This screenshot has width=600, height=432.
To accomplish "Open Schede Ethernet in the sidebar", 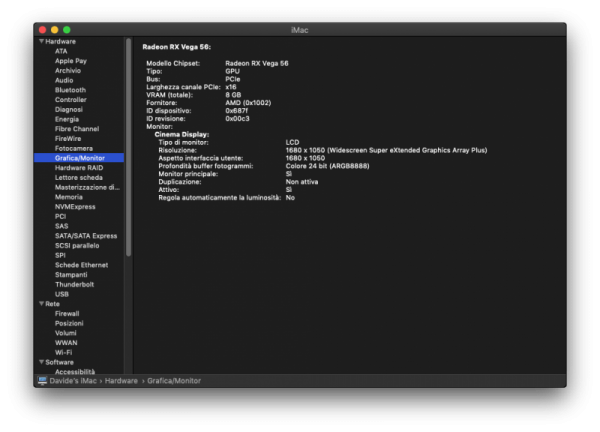I will (x=81, y=265).
